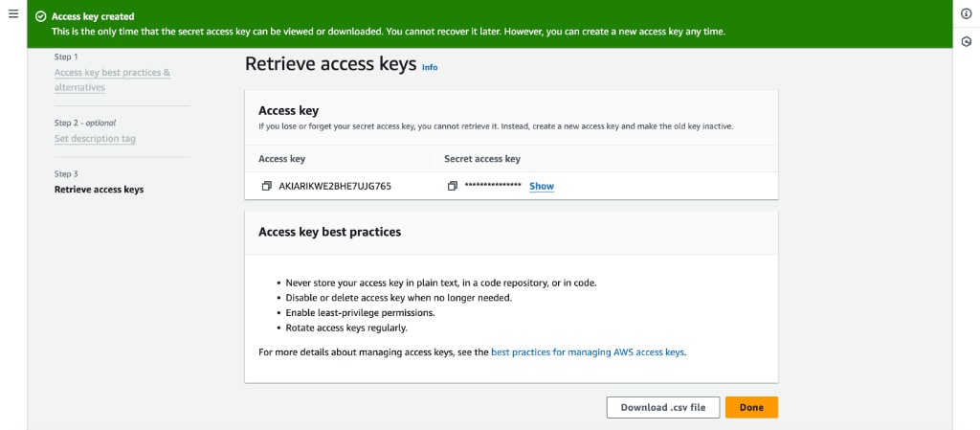Copy the access key ID with copy icon

(266, 186)
